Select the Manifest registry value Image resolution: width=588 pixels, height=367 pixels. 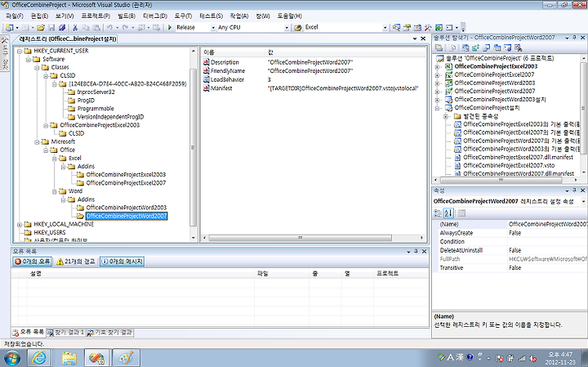[221, 88]
